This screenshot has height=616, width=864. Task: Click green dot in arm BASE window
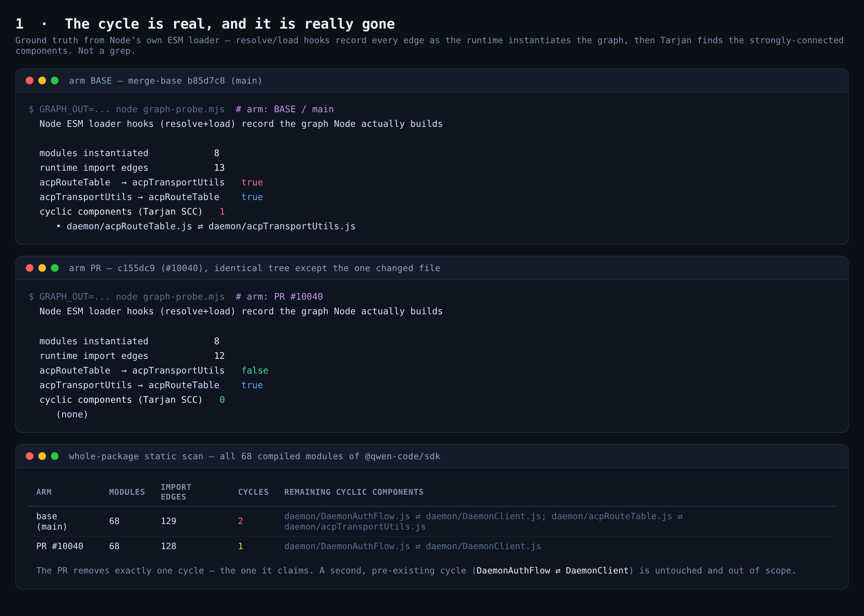(x=55, y=80)
